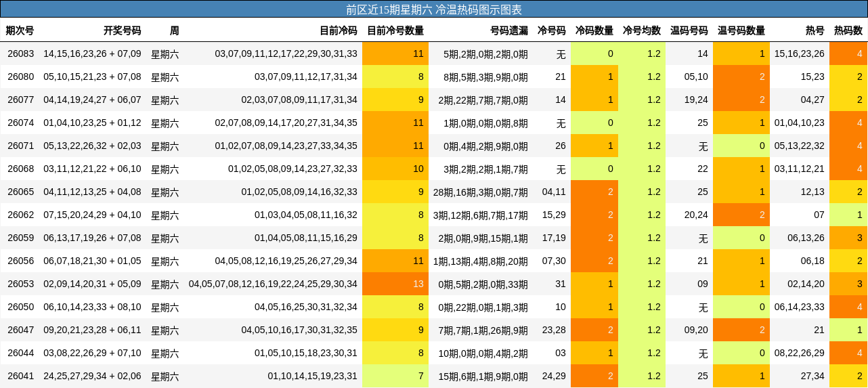Viewport: 868px width, 388px height.
Task: Click cold codes 03,07,09,11,12,17,31,34
Action: pos(306,77)
